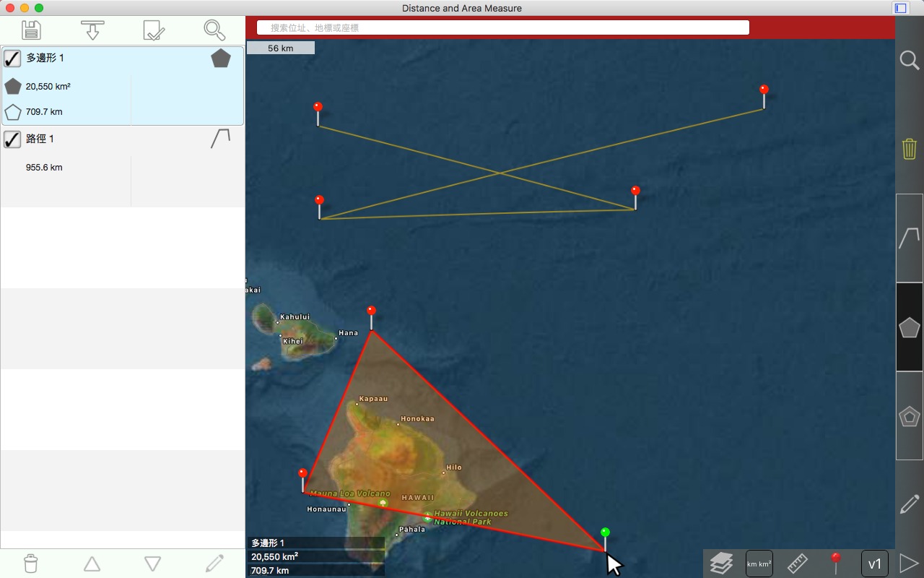Click the save disk icon in left toolbar

[31, 30]
